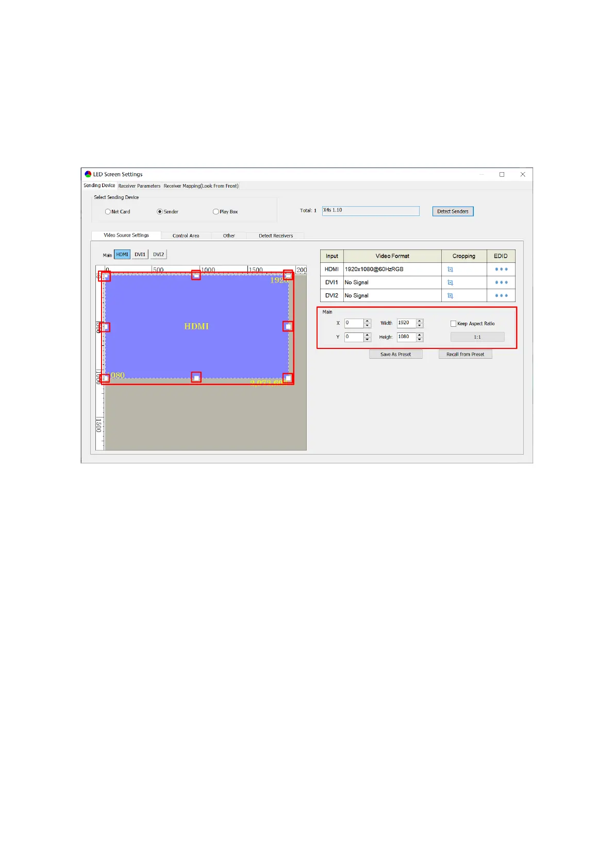The width and height of the screenshot is (614, 868).
Task: Click the Height input field
Action: tap(407, 337)
